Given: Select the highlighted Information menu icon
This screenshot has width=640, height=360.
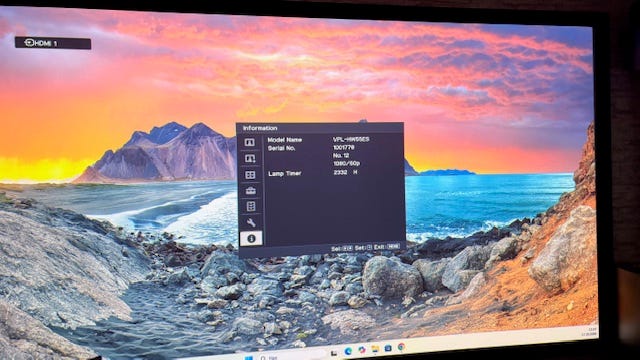Looking at the screenshot, I should tap(251, 238).
